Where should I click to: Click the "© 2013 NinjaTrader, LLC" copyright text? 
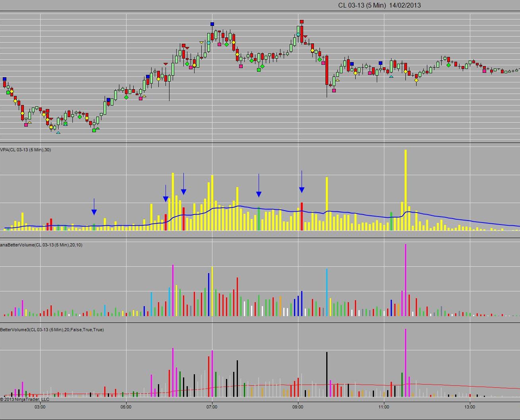(x=25, y=399)
